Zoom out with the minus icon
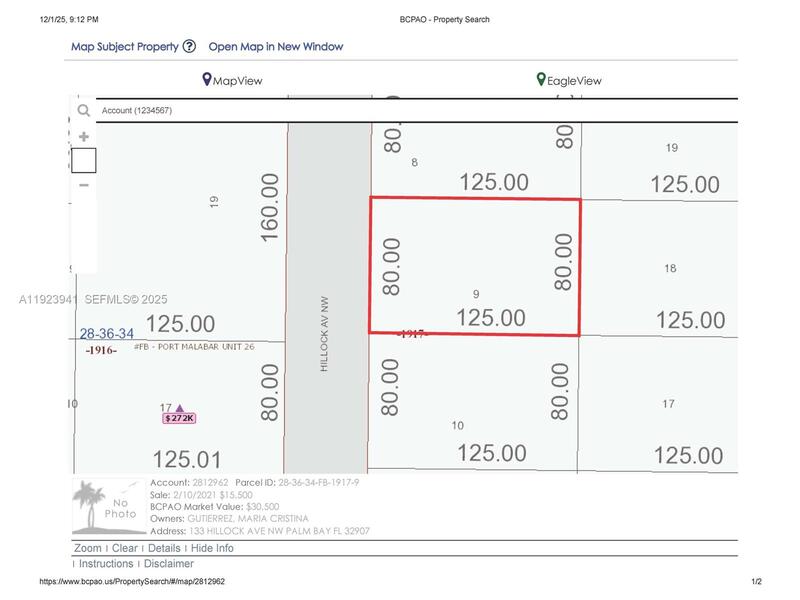 tap(84, 185)
